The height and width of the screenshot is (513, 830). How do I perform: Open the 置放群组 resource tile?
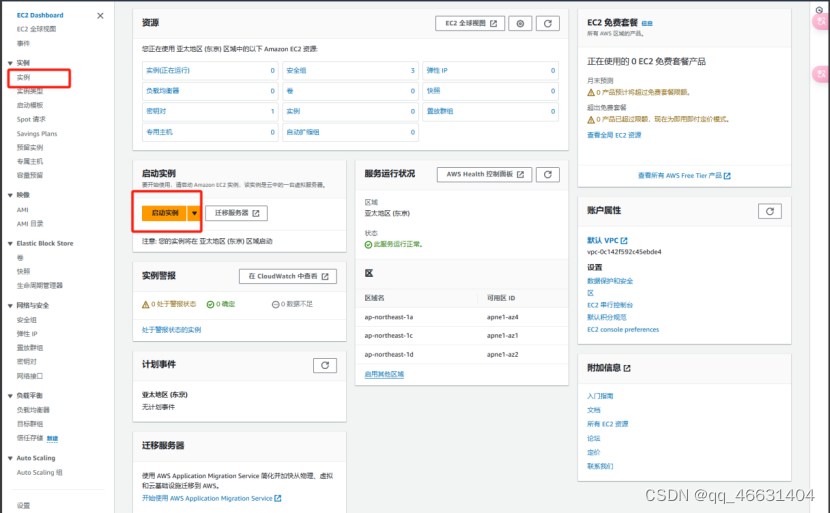(x=490, y=112)
